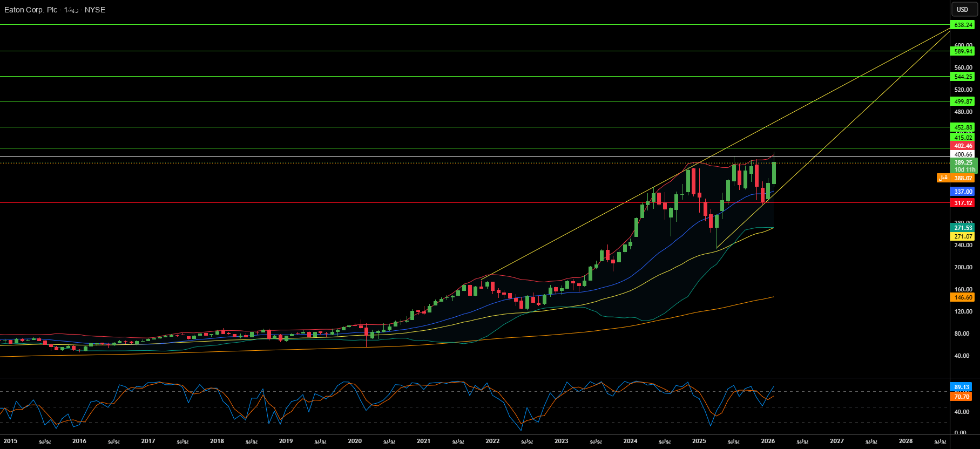980x449 pixels.
Task: Select the 2026 label on time axis
Action: click(768, 441)
